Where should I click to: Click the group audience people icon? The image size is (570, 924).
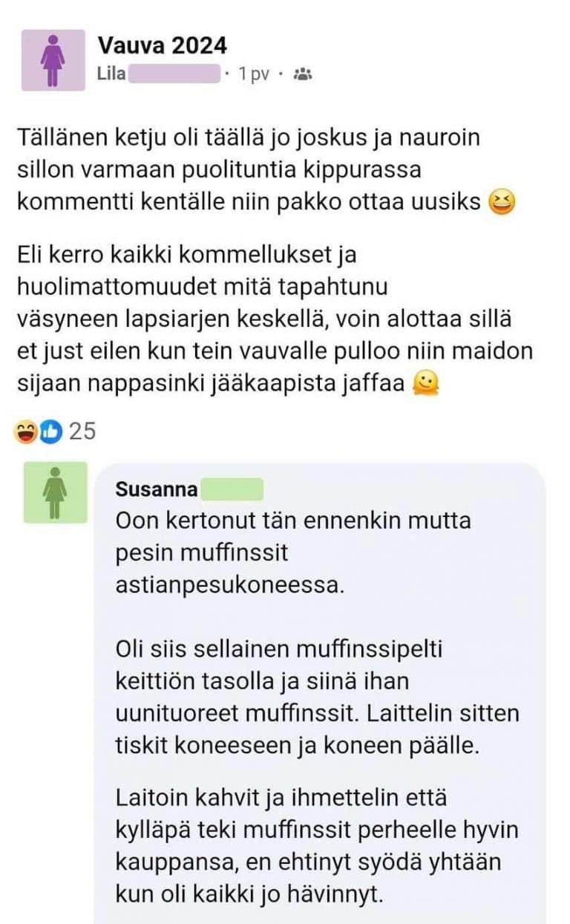303,74
